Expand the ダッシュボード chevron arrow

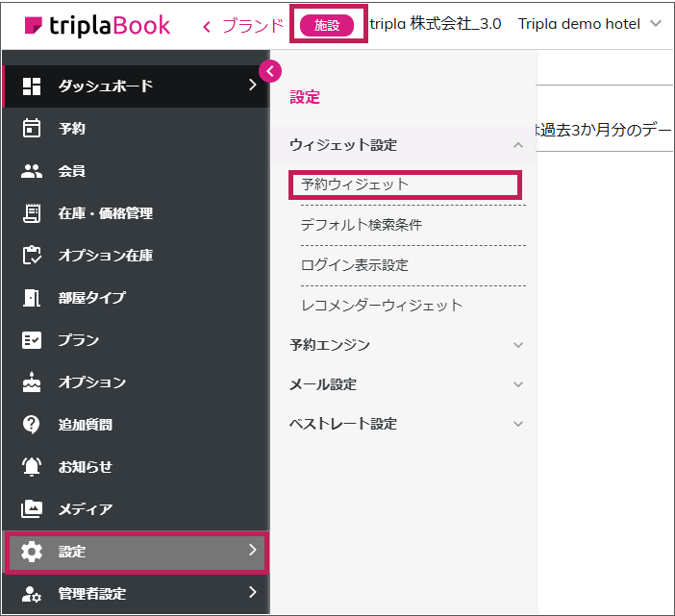pos(253,85)
